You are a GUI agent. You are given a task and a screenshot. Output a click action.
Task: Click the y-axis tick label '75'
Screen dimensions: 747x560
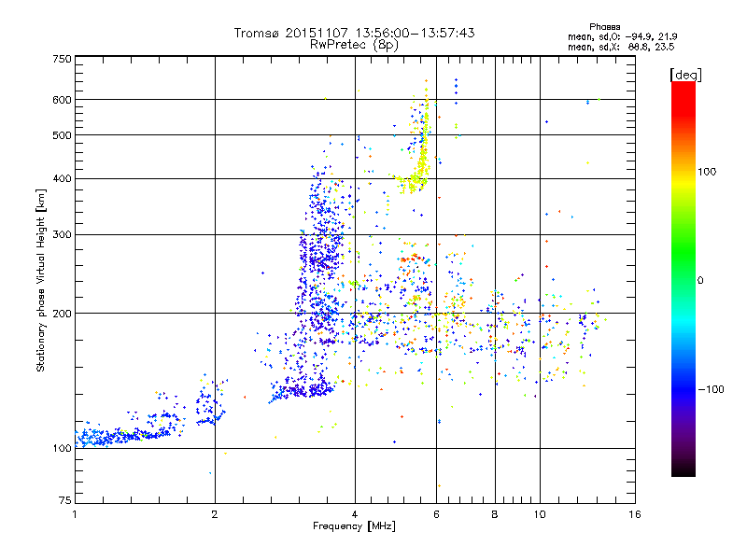click(65, 500)
